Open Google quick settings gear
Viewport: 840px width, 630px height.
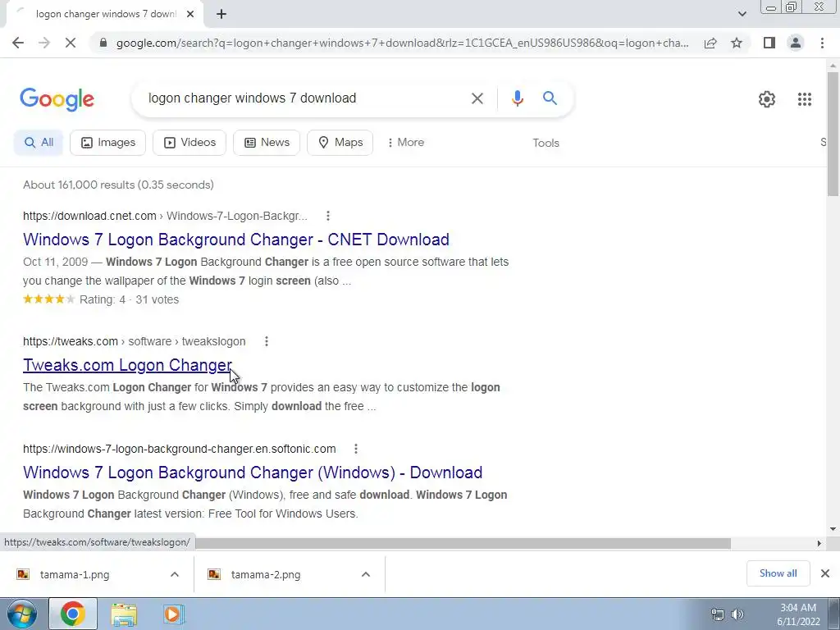point(767,99)
